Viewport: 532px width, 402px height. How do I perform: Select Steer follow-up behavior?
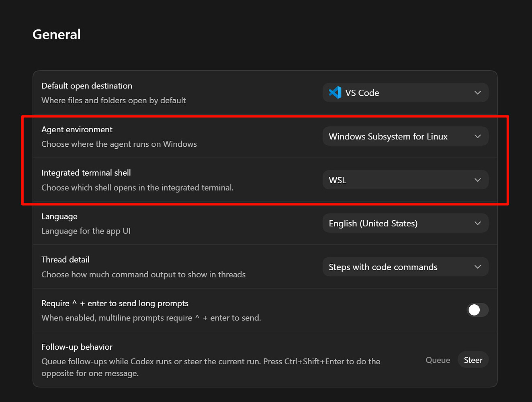pos(473,360)
